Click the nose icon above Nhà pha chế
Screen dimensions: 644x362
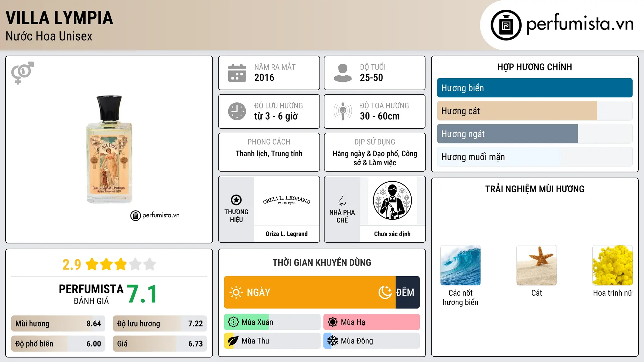342,200
